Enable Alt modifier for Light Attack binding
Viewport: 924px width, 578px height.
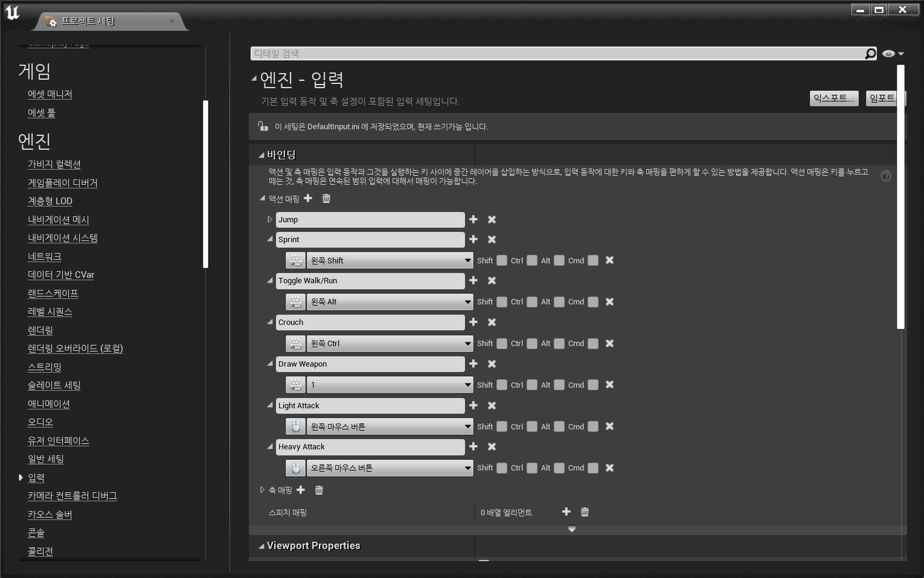(x=559, y=426)
